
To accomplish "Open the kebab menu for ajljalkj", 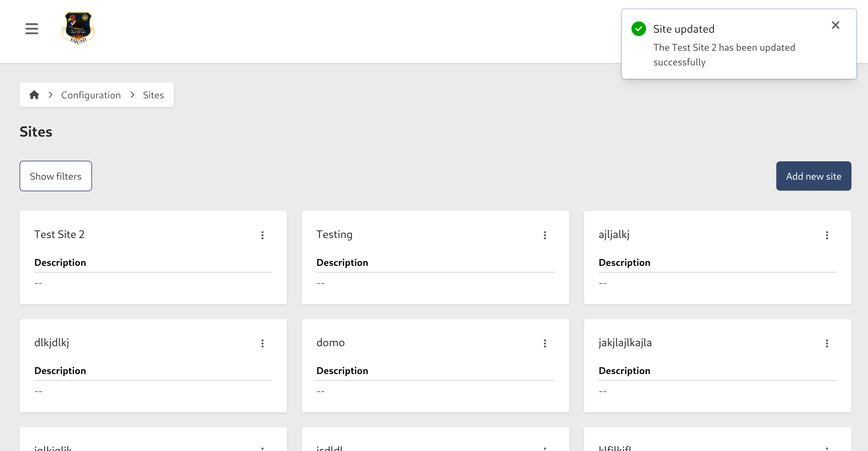I will click(826, 235).
